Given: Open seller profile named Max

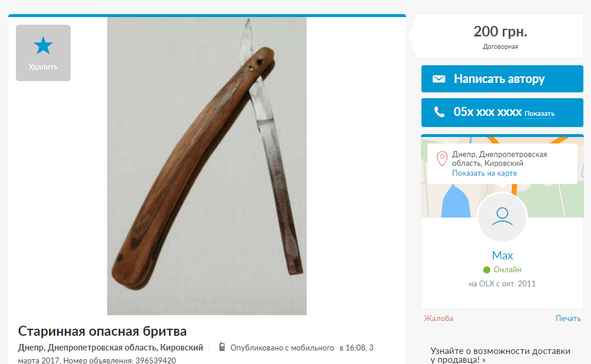Looking at the screenshot, I should pos(502,255).
